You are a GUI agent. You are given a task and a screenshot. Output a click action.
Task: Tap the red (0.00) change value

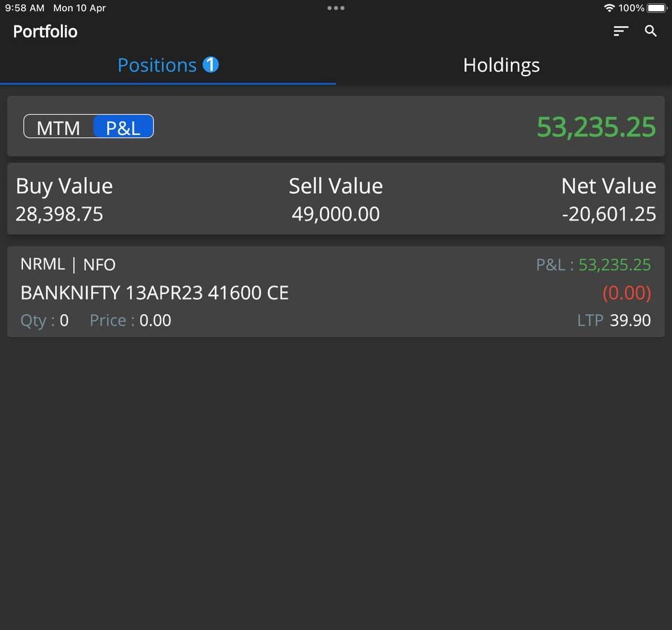coord(626,293)
